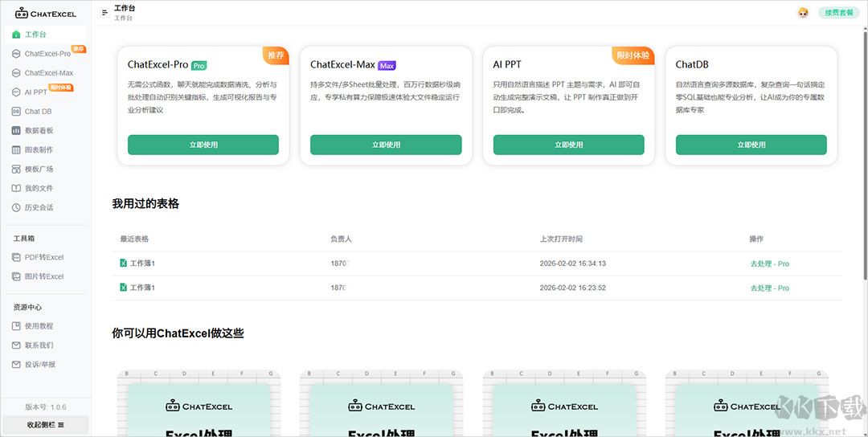Image resolution: width=868 pixels, height=437 pixels.
Task: Click Excel file icon of 16:34:13 row
Action: point(124,263)
